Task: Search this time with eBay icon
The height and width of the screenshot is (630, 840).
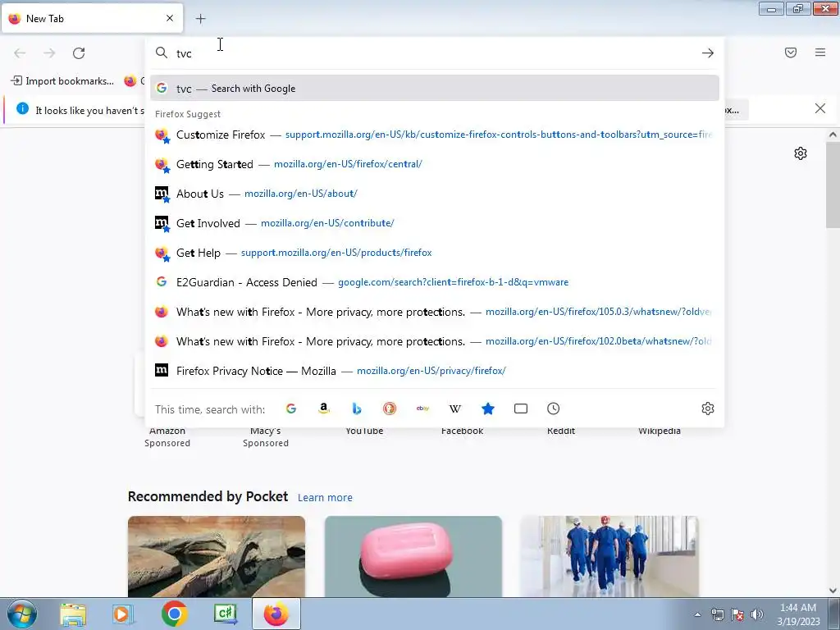Action: point(422,409)
